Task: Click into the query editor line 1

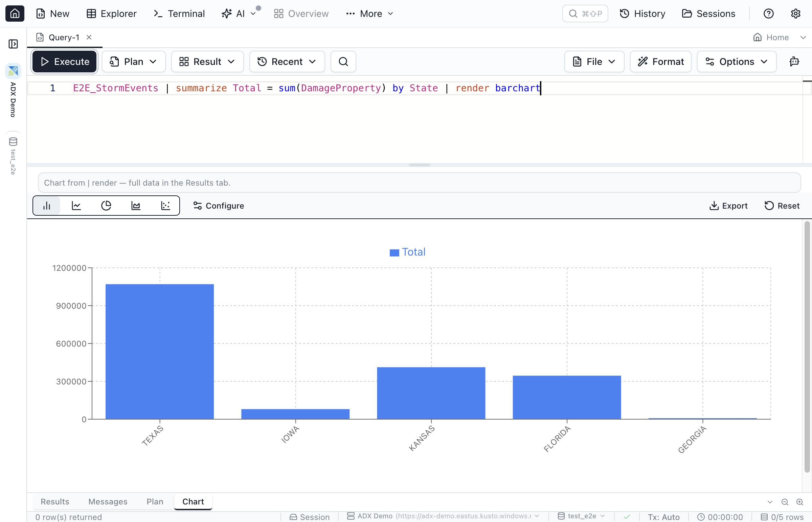Action: pyautogui.click(x=414, y=88)
